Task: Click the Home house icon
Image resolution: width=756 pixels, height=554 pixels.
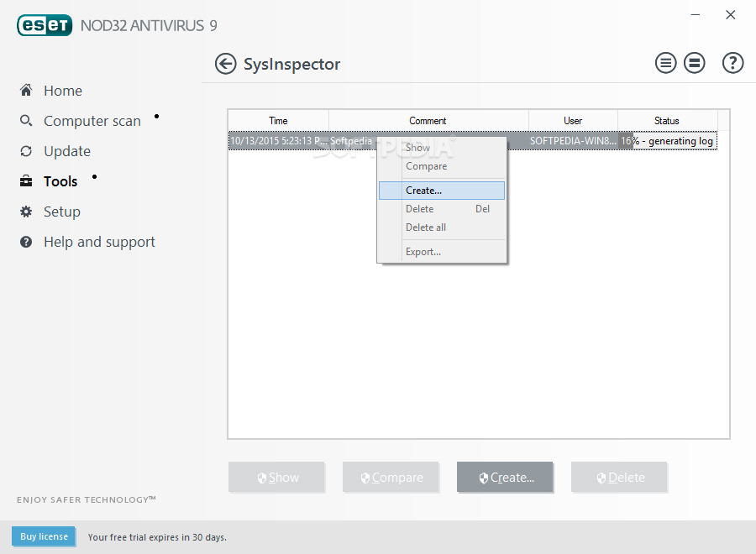Action: (x=26, y=90)
